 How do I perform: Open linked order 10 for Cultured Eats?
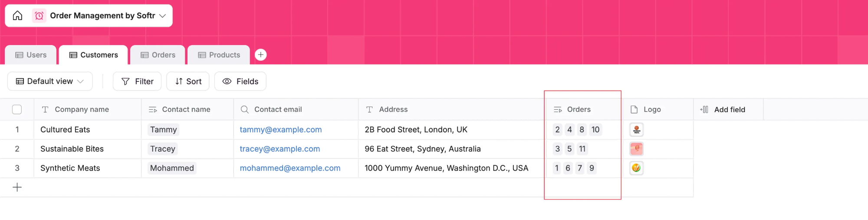point(595,129)
